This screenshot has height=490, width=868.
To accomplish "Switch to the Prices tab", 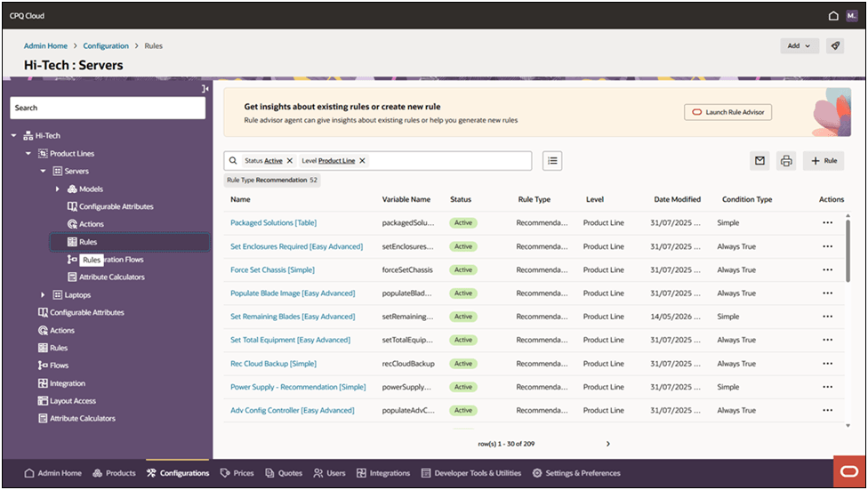I will [x=237, y=473].
